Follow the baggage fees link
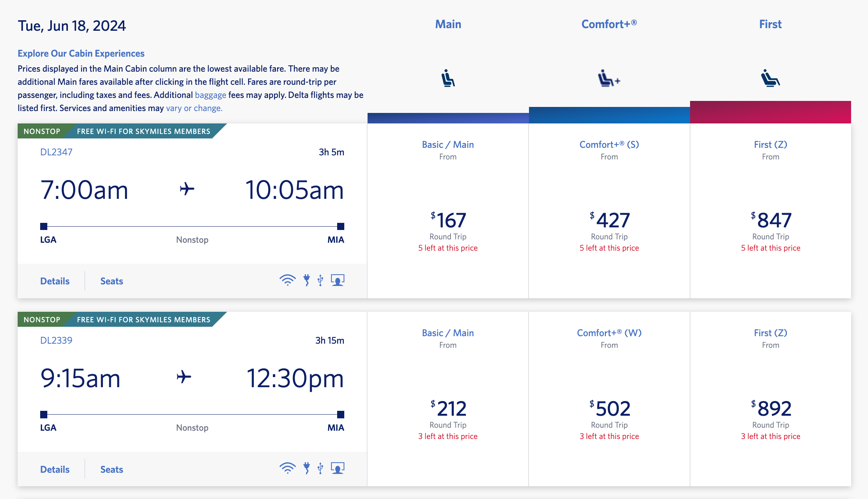Viewport: 868px width, 499px height. pyautogui.click(x=211, y=95)
